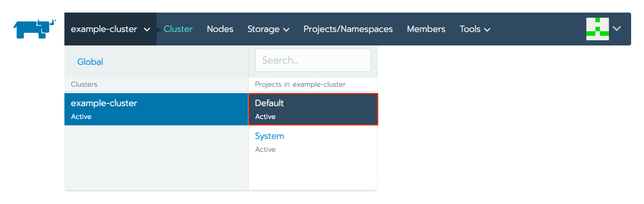Open the user avatar menu
Image resolution: width=644 pixels, height=204 pixels.
[x=597, y=29]
